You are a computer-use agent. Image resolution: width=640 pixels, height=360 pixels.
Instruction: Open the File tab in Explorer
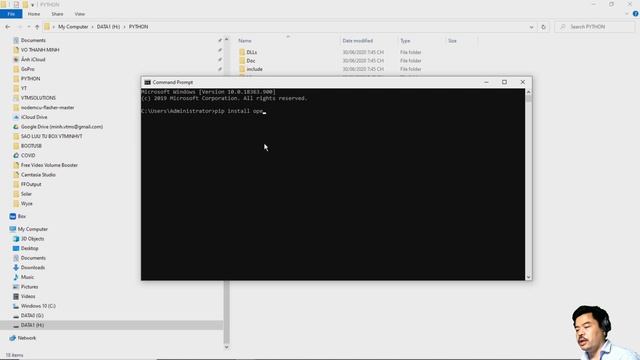[11, 14]
